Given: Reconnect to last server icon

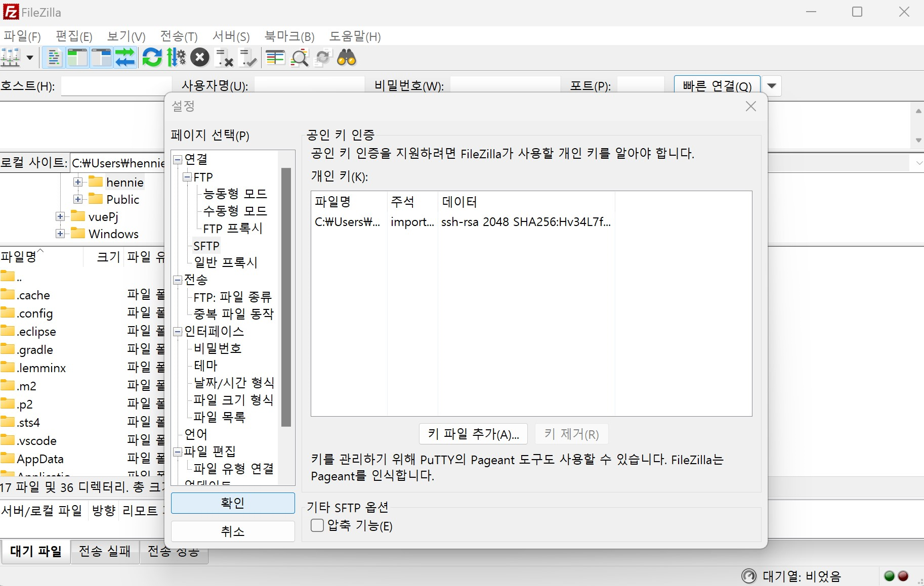Looking at the screenshot, I should pos(247,58).
